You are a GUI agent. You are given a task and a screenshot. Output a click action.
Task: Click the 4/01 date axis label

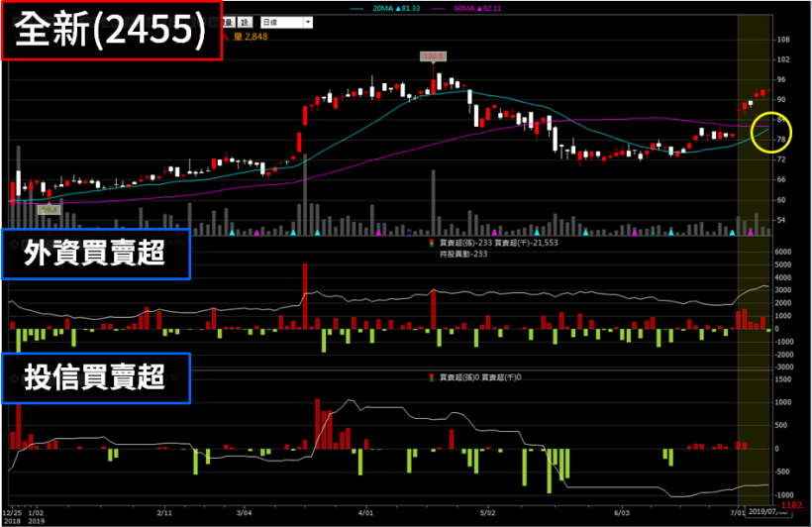[365, 513]
